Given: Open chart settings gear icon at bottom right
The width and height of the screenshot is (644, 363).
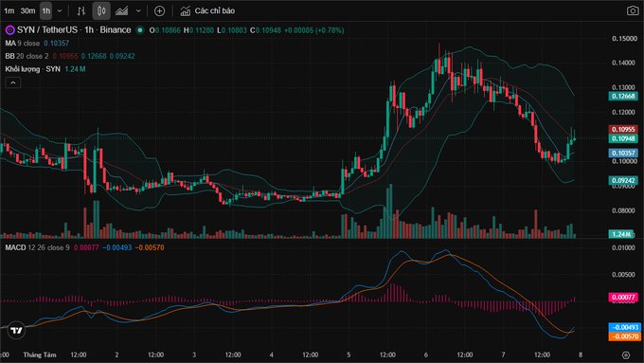Looking at the screenshot, I should click(626, 354).
